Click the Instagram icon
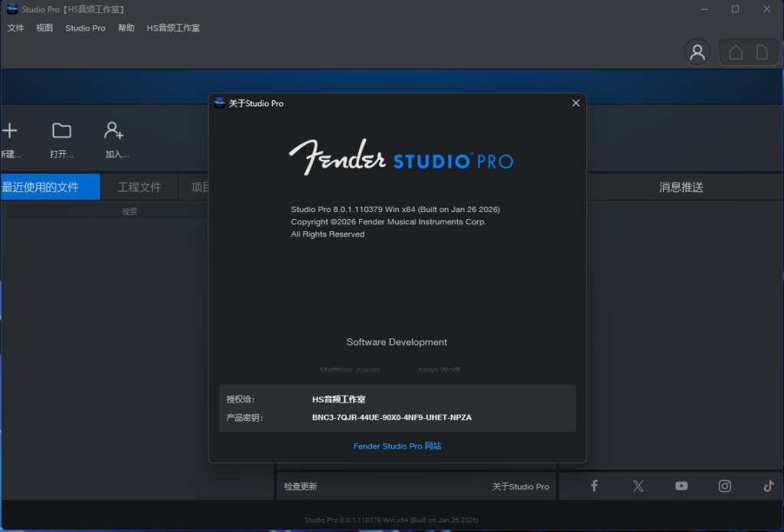The height and width of the screenshot is (532, 784). point(724,485)
